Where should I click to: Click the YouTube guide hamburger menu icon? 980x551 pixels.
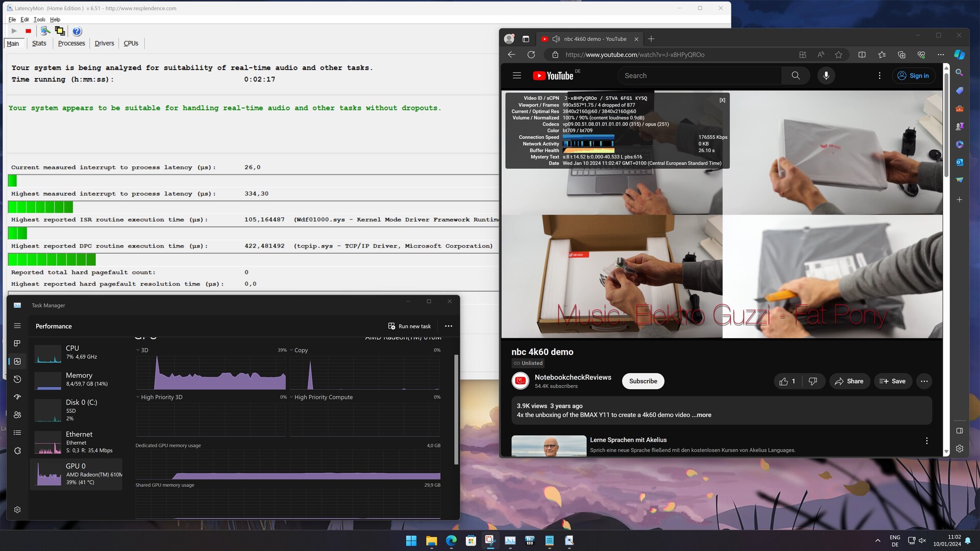tap(517, 76)
